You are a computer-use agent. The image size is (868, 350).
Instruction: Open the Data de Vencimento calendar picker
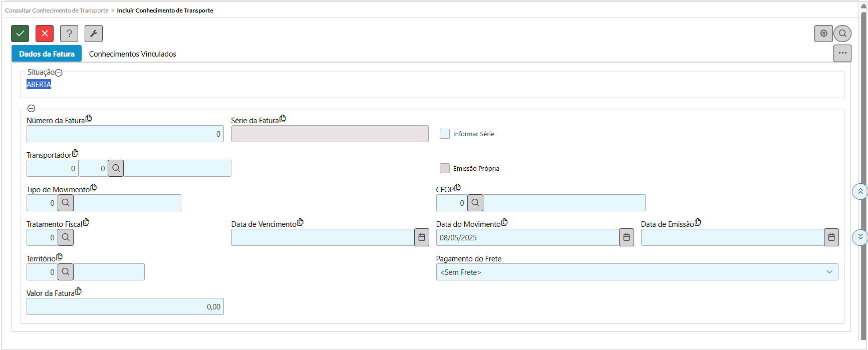(x=422, y=237)
